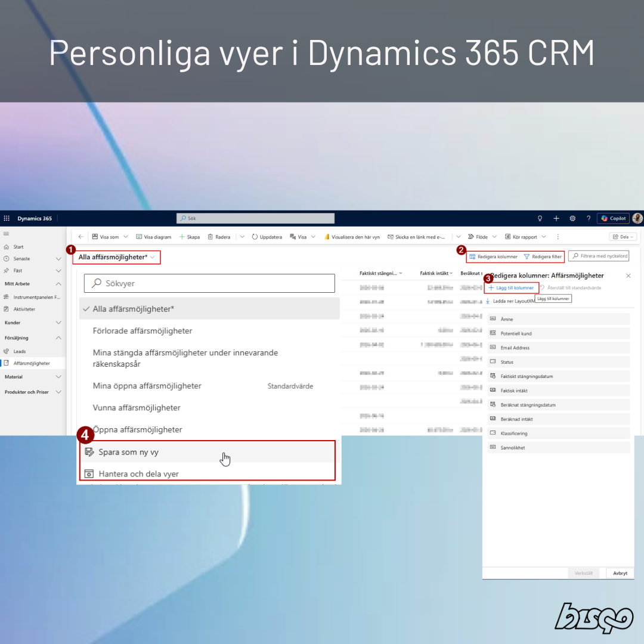Open Copilot from the header
This screenshot has height=644, width=644.
point(613,218)
